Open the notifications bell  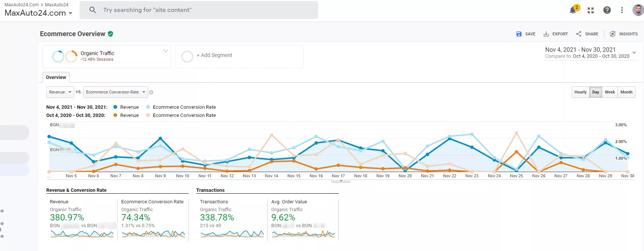[x=573, y=10]
